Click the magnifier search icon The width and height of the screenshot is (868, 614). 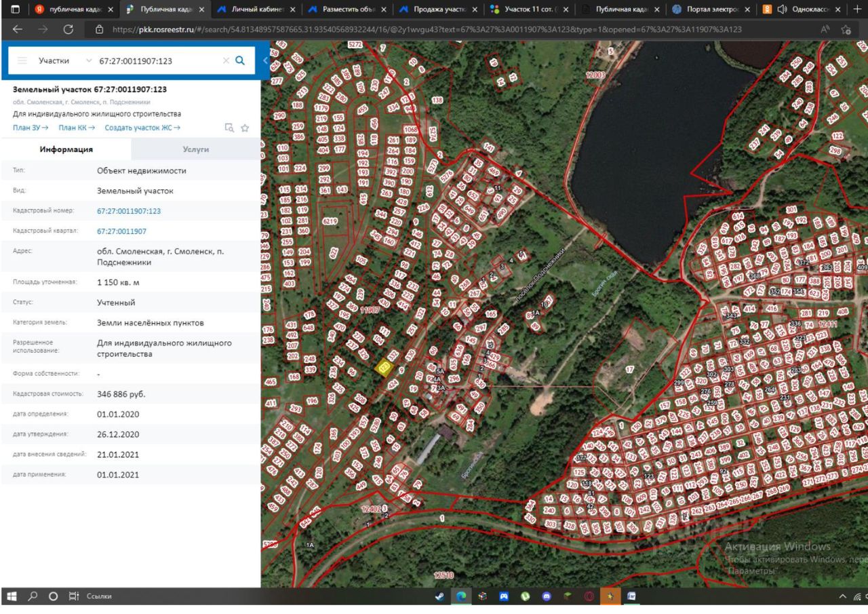pos(239,60)
